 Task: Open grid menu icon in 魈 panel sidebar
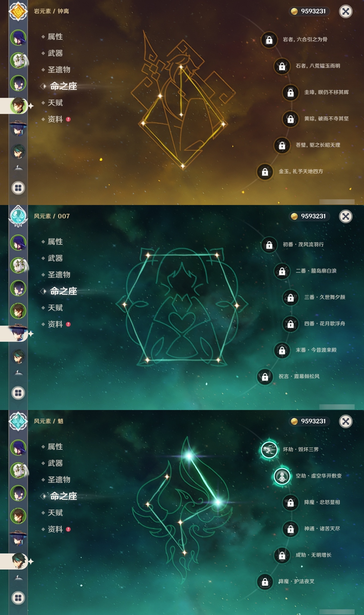(18, 598)
